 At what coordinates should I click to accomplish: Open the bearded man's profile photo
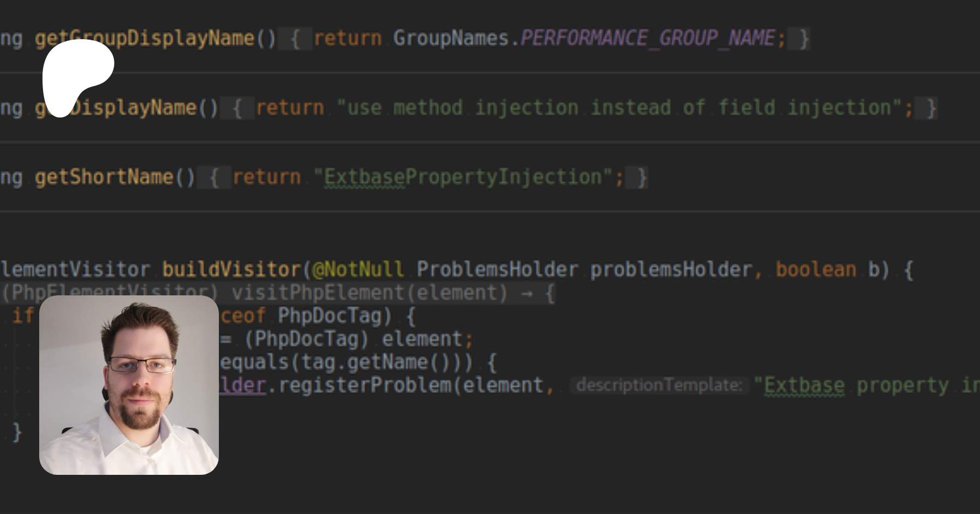coord(129,385)
